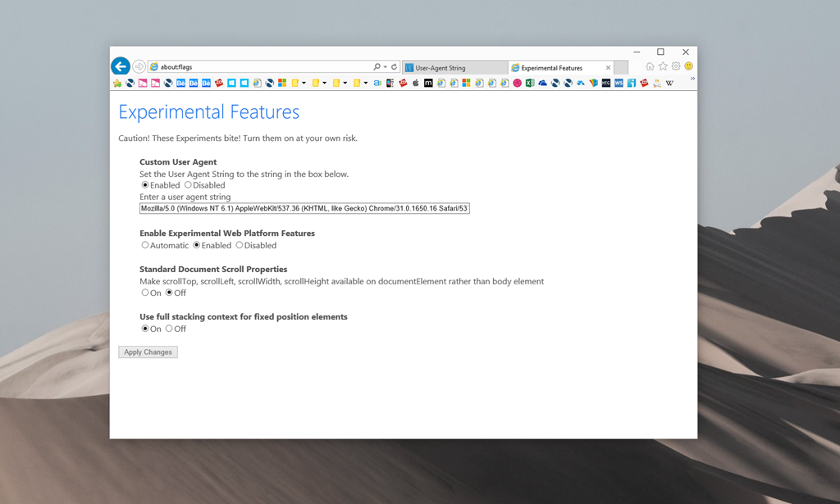Set Experimental Web Platform Features to Automatic
The width and height of the screenshot is (840, 504).
[x=145, y=245]
